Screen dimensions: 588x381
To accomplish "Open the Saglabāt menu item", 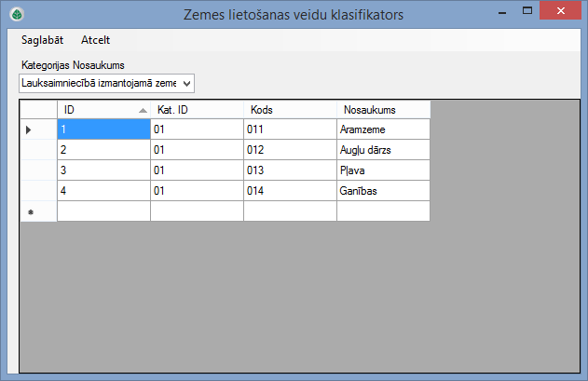I will [42, 40].
